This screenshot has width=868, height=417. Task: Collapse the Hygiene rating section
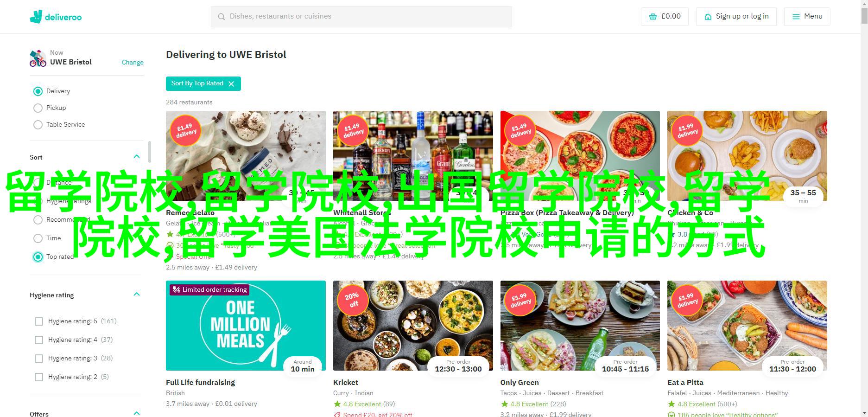coord(137,295)
